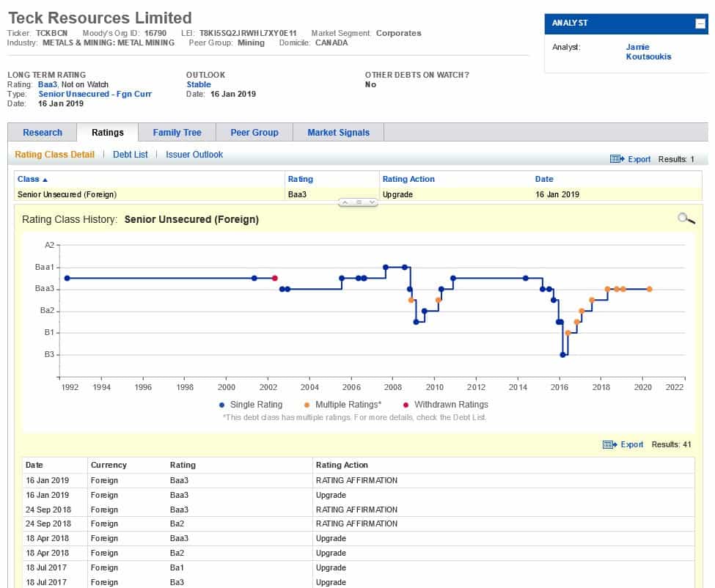The image size is (715, 588).
Task: Select the Ba1 rating cell for 18 Jul 2017
Action: coord(177,567)
